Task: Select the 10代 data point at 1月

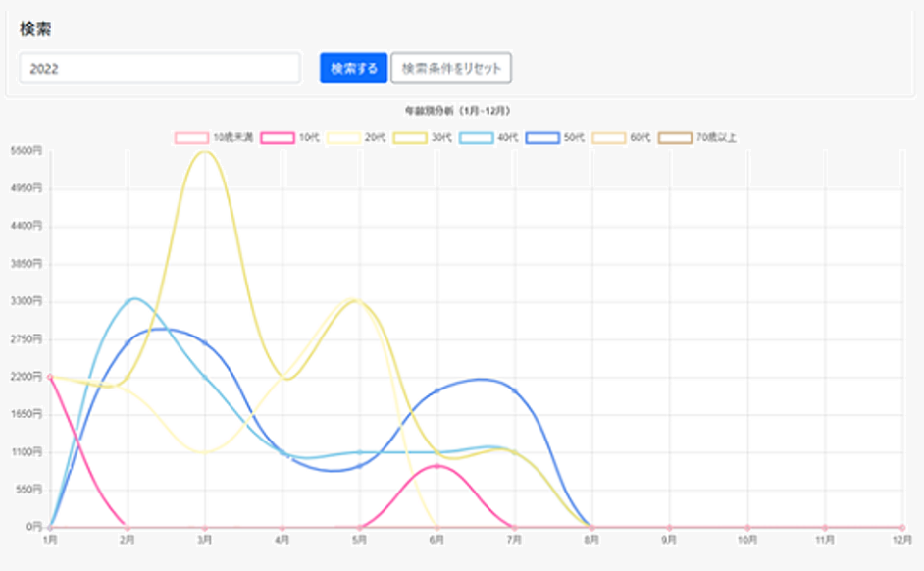Action: pos(50,377)
